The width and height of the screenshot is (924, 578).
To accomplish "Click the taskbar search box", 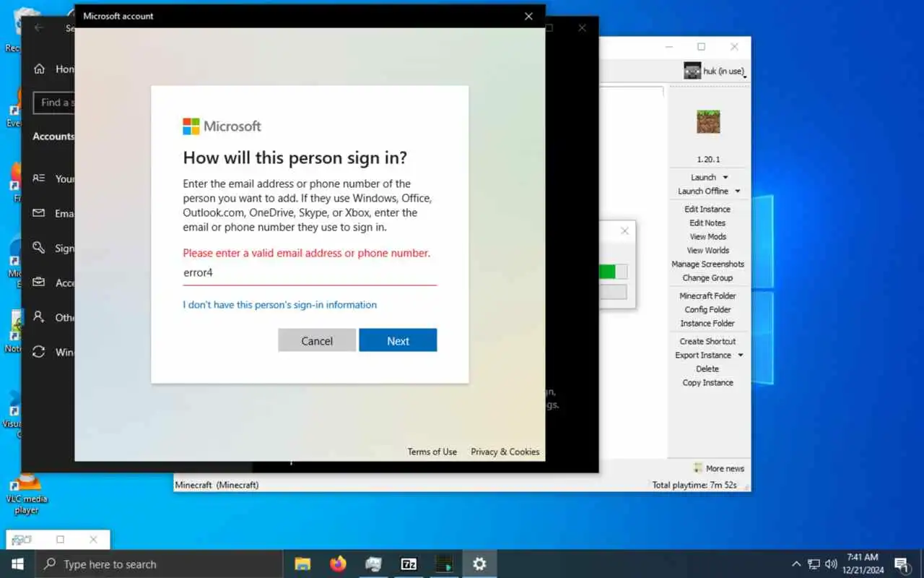I will (x=159, y=564).
